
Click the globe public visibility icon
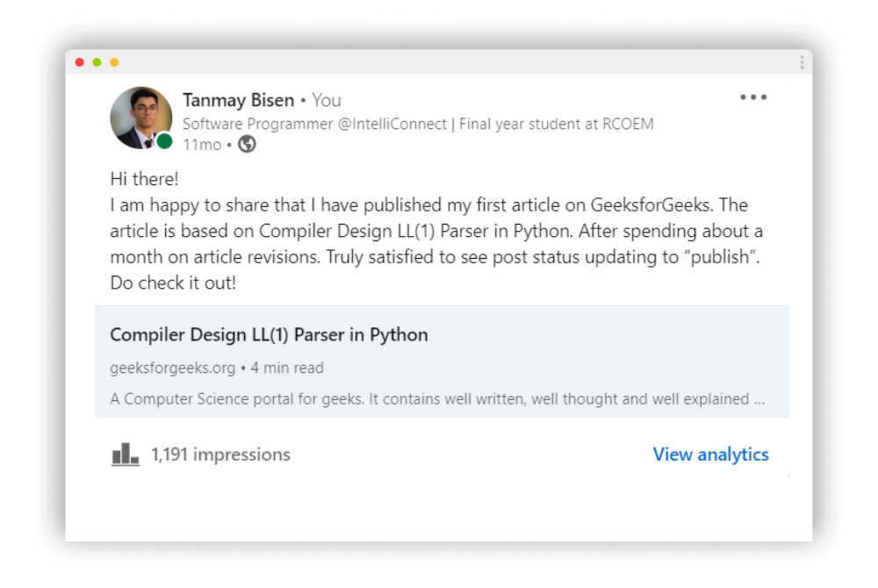click(x=248, y=145)
